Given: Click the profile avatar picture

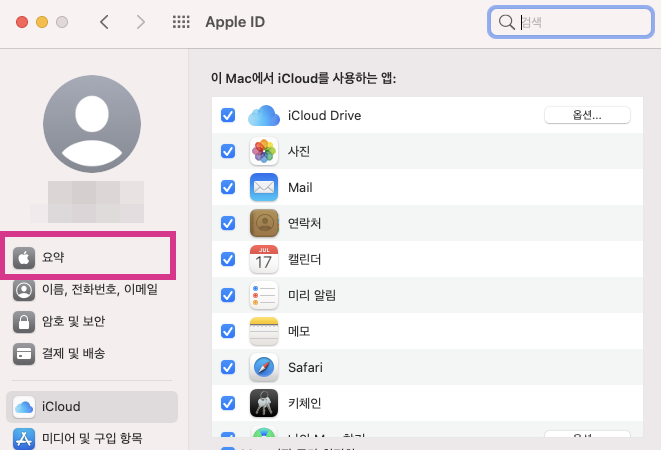Looking at the screenshot, I should [92, 124].
